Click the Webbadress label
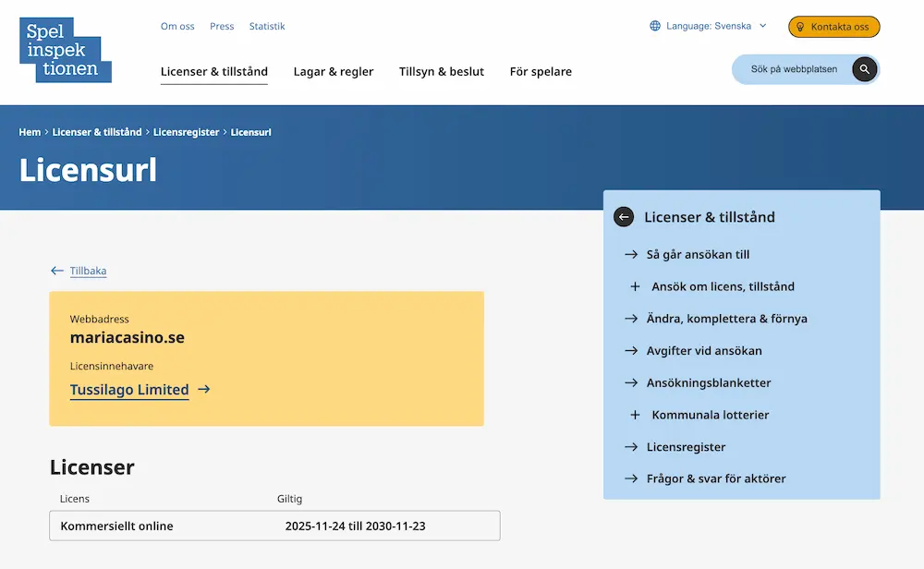The width and height of the screenshot is (924, 569). click(99, 320)
